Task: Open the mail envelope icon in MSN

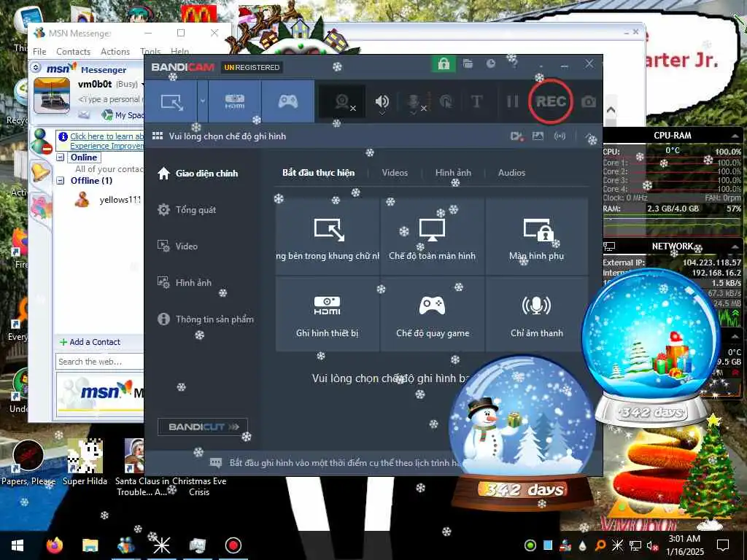Action: (84, 114)
